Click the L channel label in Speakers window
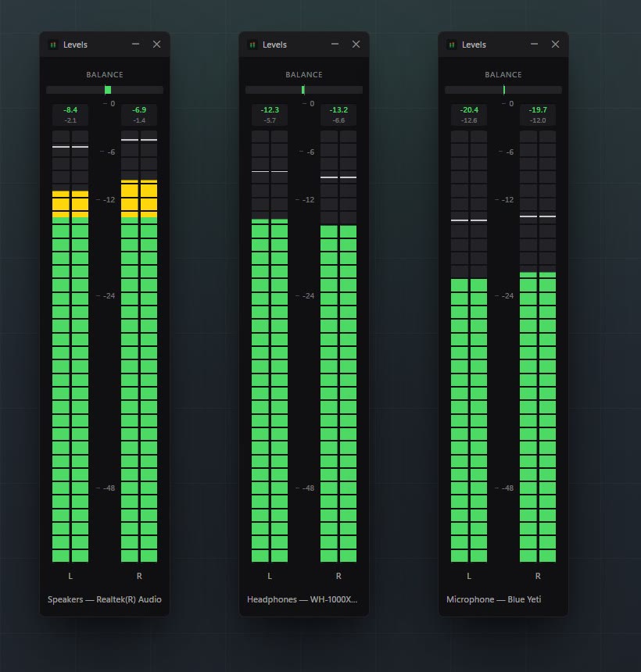 pos(70,576)
